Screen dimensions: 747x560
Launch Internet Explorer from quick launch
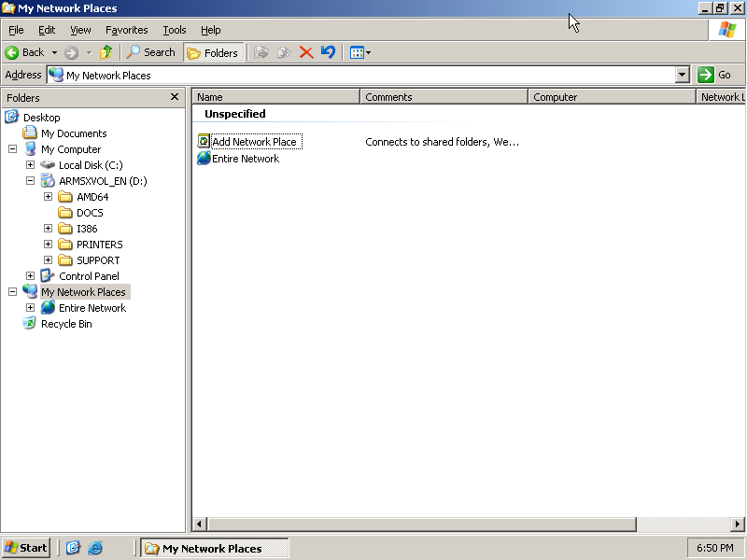tap(95, 548)
